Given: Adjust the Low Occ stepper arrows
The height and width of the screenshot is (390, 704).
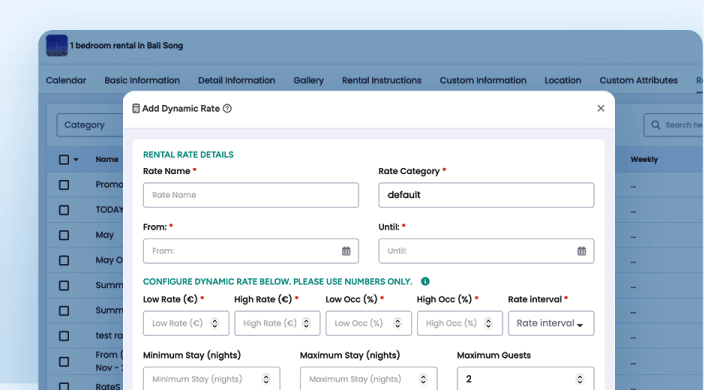Looking at the screenshot, I should 397,323.
